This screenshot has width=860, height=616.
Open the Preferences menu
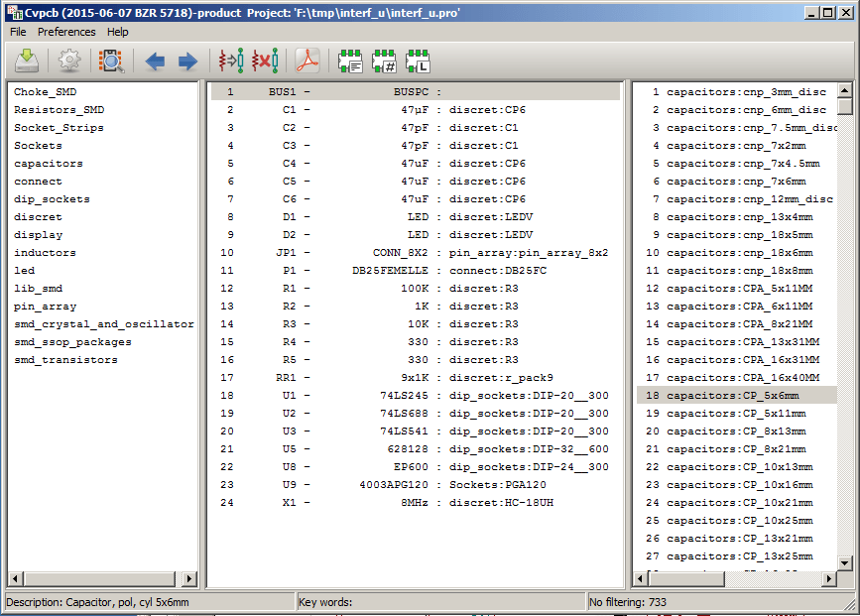coord(66,32)
